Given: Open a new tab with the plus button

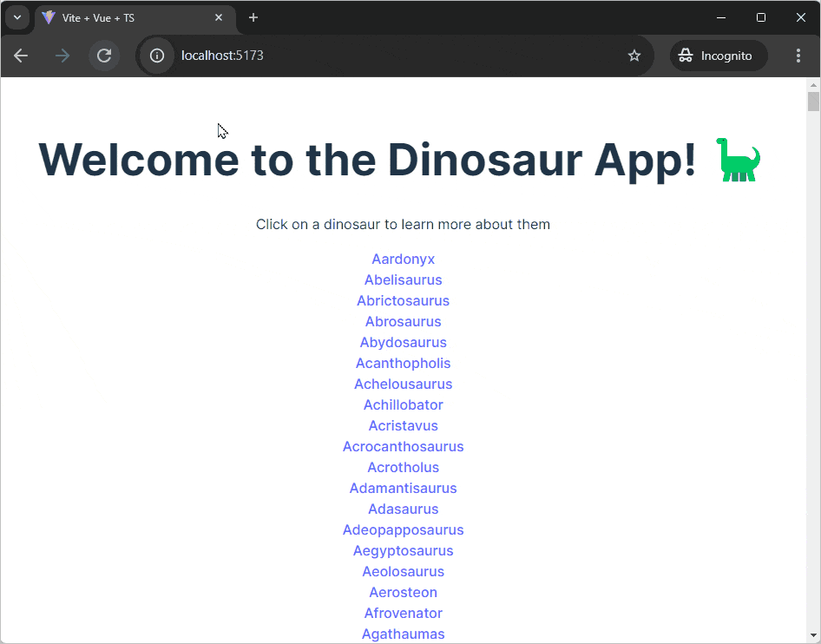Looking at the screenshot, I should click(x=253, y=17).
